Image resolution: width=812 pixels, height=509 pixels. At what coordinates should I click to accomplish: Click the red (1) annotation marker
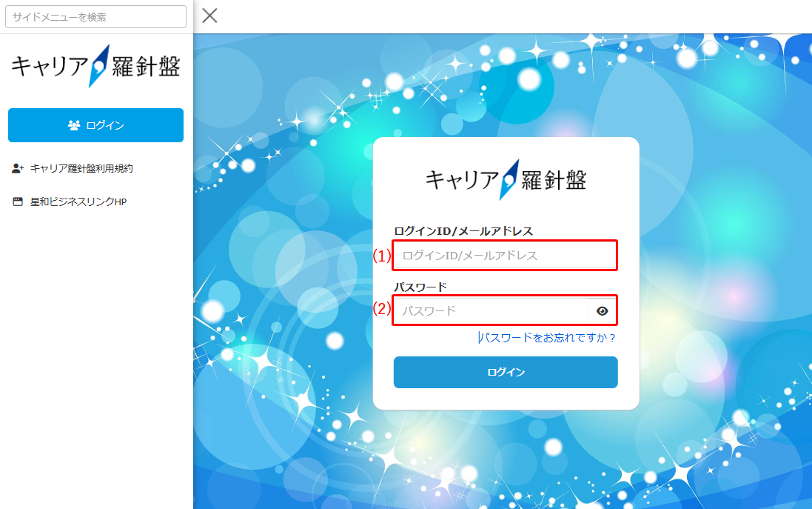382,256
